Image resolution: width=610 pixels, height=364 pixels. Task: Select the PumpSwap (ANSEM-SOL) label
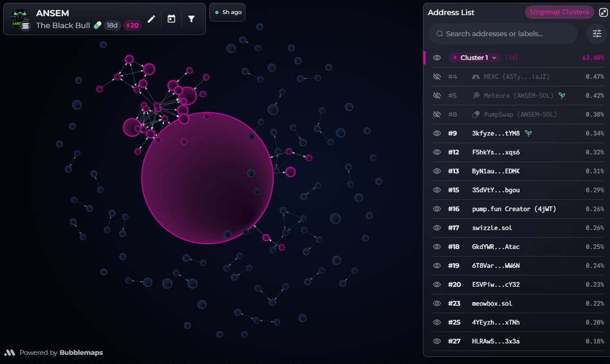(520, 114)
